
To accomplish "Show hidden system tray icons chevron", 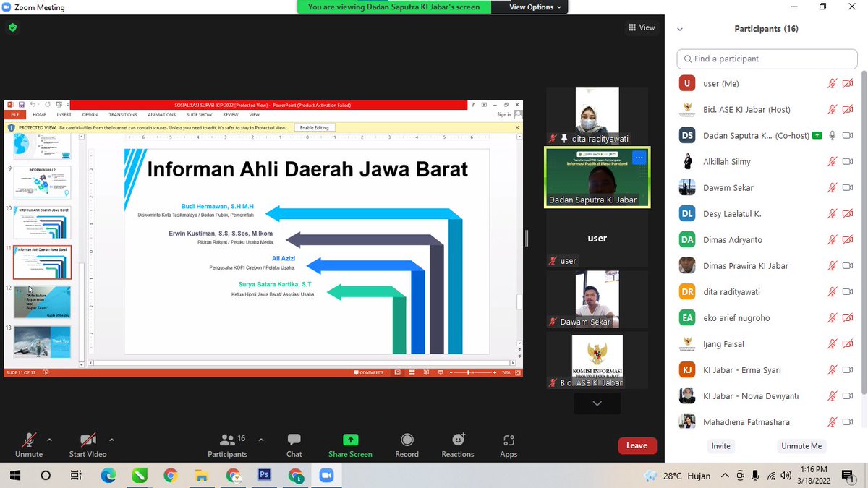I will 726,476.
